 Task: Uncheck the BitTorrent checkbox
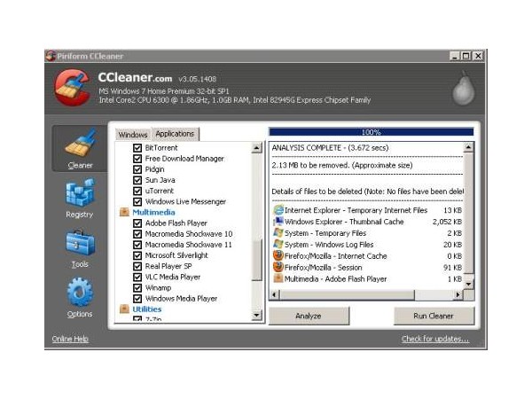point(137,148)
